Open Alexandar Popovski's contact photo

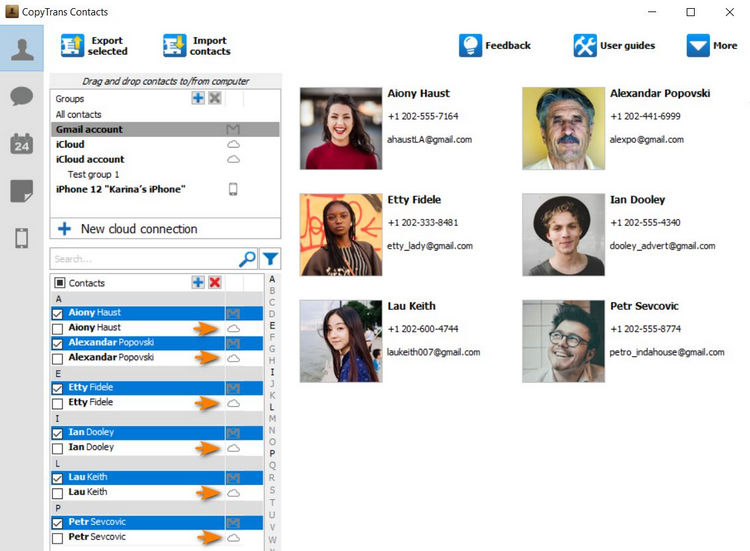563,128
